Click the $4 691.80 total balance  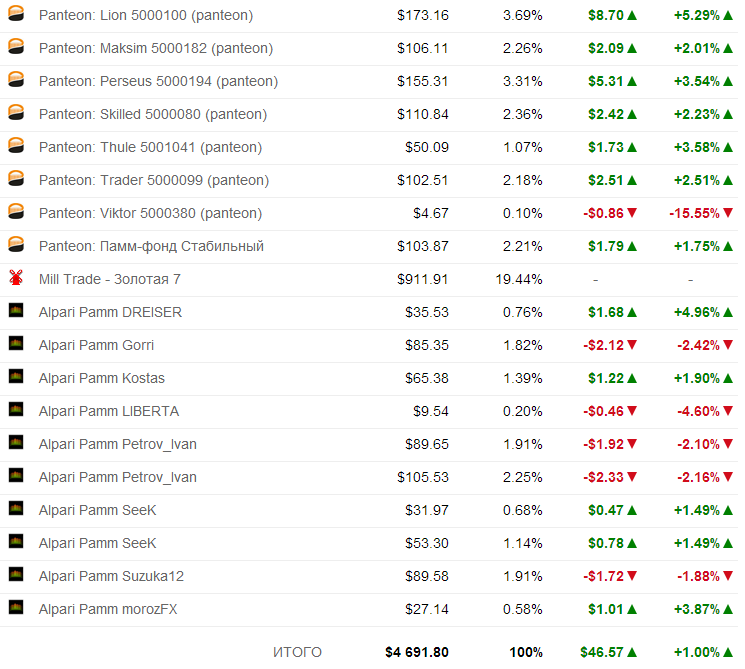point(417,652)
